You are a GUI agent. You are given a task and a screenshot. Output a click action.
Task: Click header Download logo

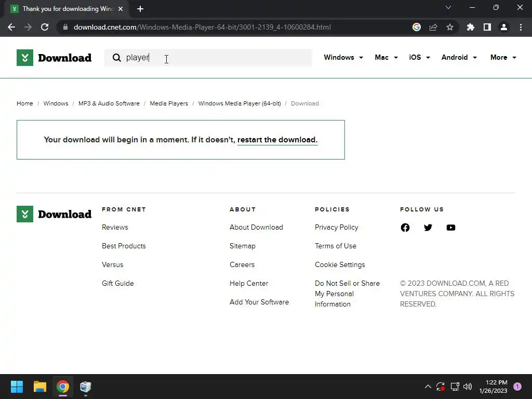[54, 57]
